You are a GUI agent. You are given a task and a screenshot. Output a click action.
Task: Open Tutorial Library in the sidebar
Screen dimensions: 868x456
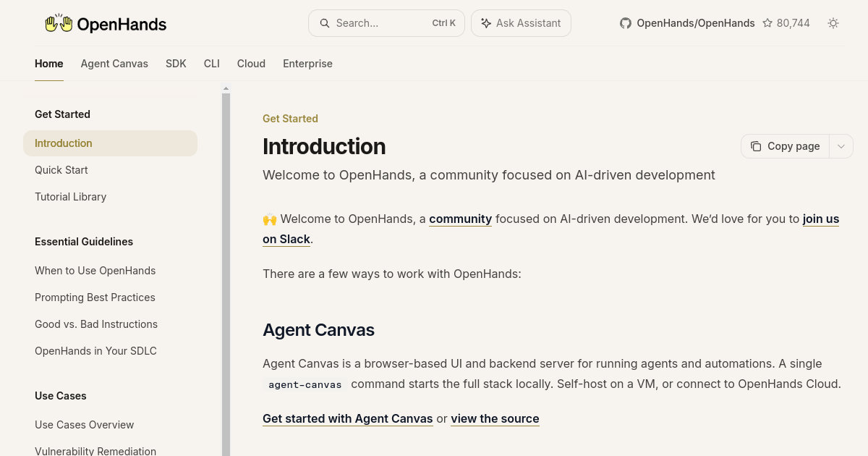click(110, 197)
